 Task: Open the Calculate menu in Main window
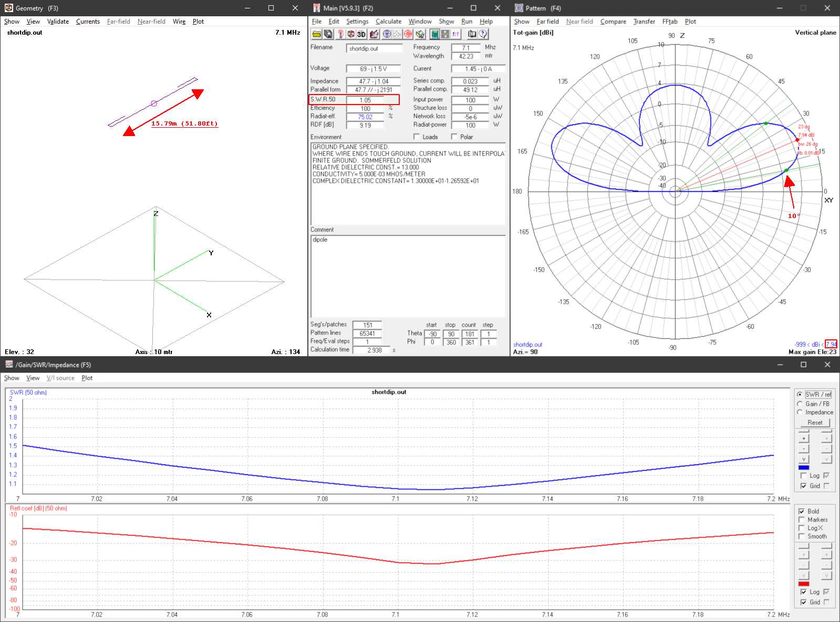click(x=388, y=22)
